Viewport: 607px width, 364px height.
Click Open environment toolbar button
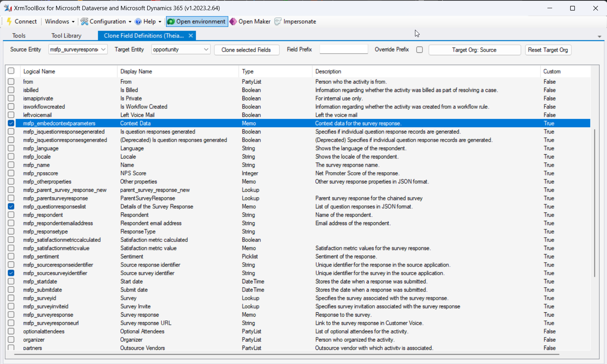click(197, 22)
